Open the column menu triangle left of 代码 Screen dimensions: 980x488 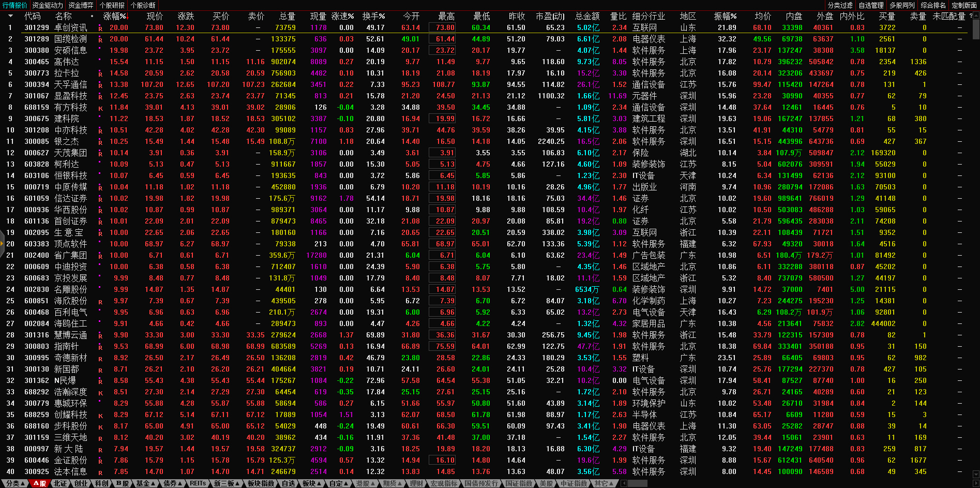point(10,16)
